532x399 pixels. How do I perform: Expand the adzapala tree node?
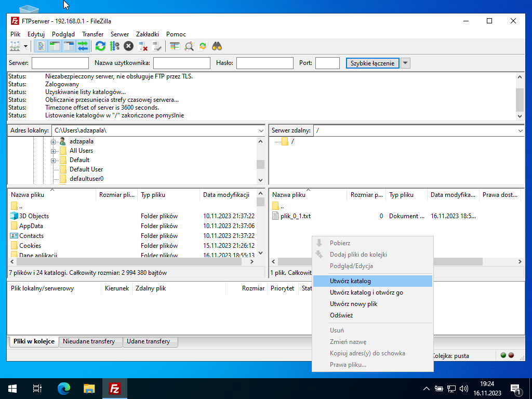tap(54, 142)
